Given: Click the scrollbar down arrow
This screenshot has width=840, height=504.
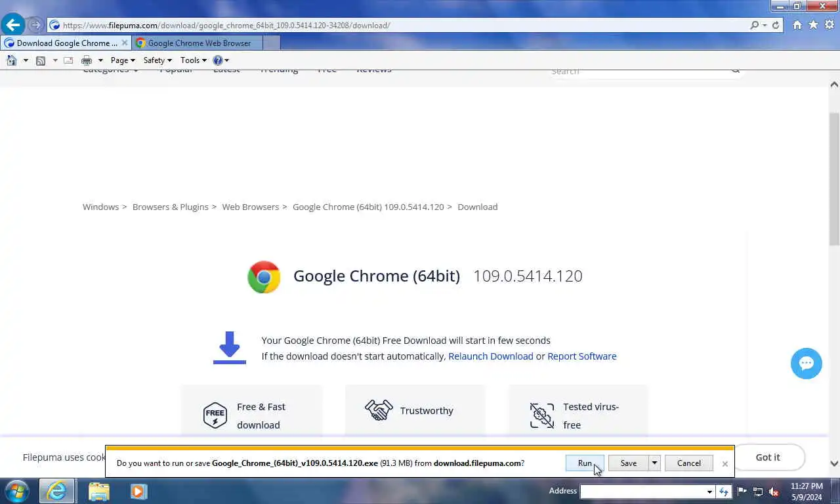Looking at the screenshot, I should (834, 464).
